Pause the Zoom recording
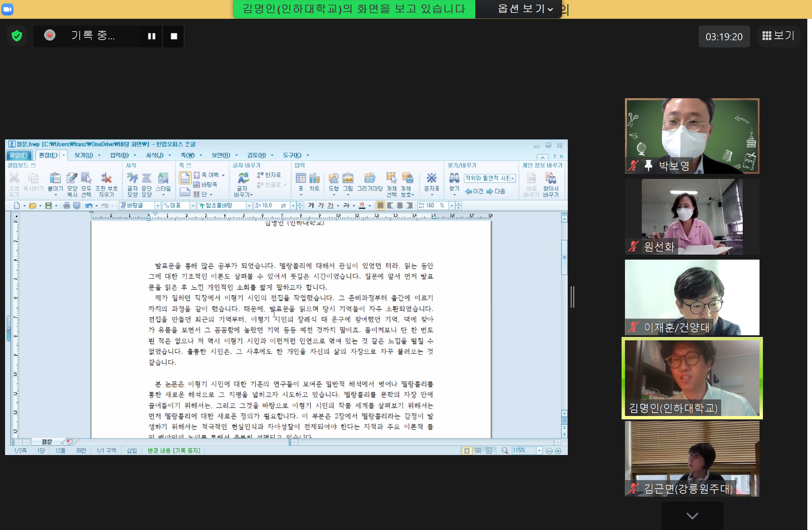 tap(151, 36)
